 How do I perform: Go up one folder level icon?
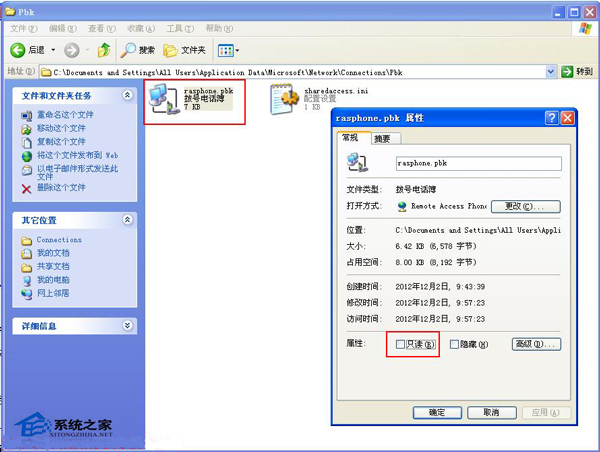[104, 50]
